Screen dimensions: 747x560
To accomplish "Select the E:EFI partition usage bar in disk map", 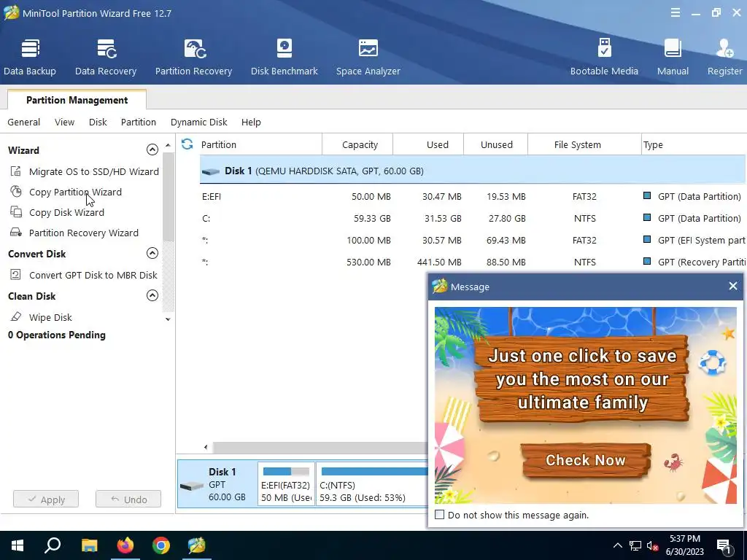I will [286, 472].
